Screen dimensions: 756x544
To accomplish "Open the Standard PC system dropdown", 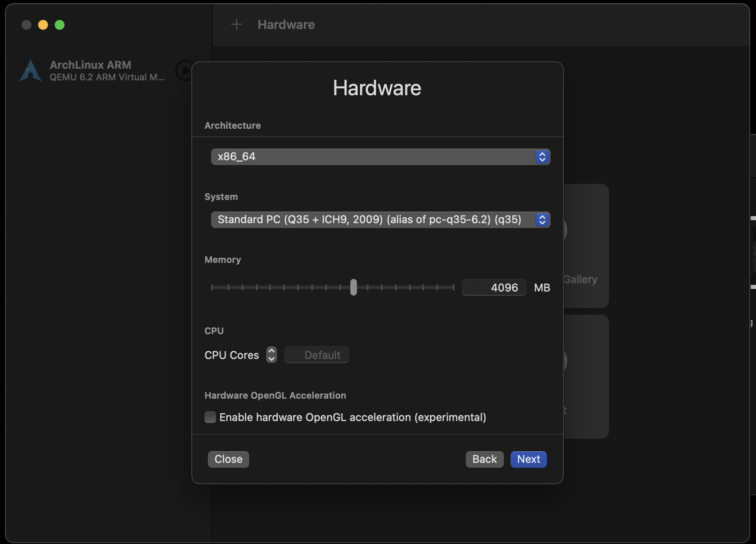I will point(373,220).
